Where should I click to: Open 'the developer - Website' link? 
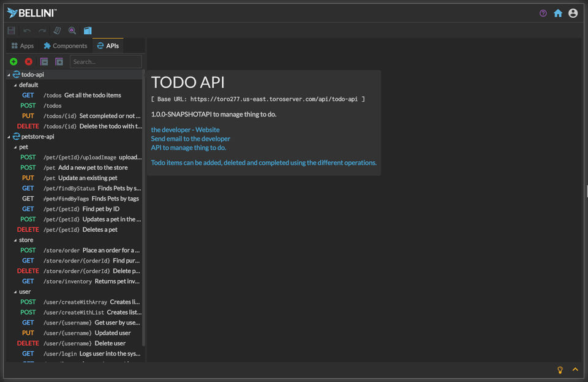click(185, 129)
